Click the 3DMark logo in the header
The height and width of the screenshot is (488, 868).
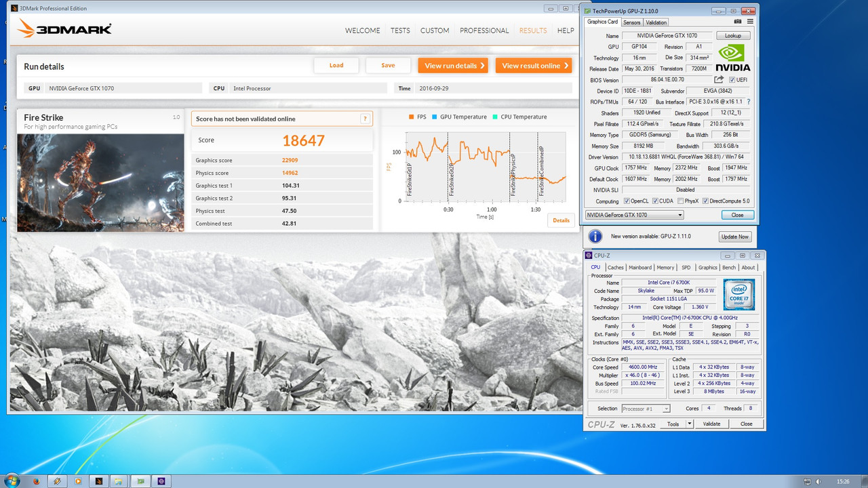pyautogui.click(x=64, y=29)
